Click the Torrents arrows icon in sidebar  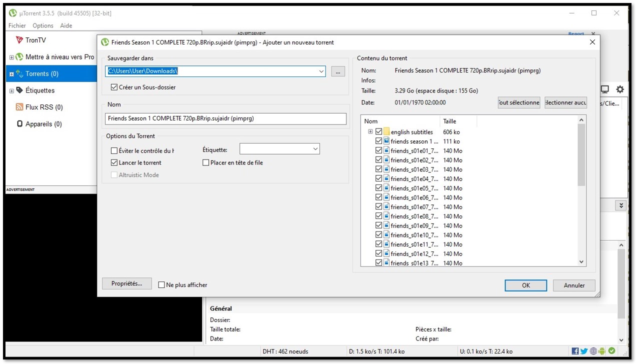click(x=19, y=73)
